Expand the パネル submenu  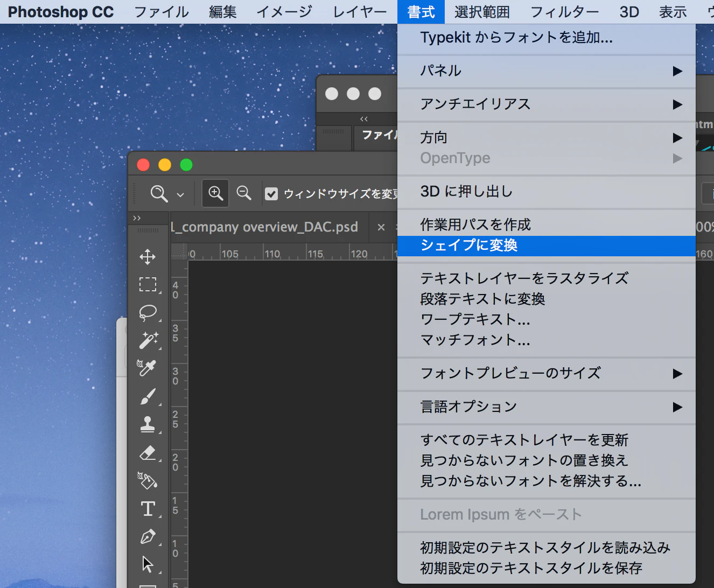[547, 71]
